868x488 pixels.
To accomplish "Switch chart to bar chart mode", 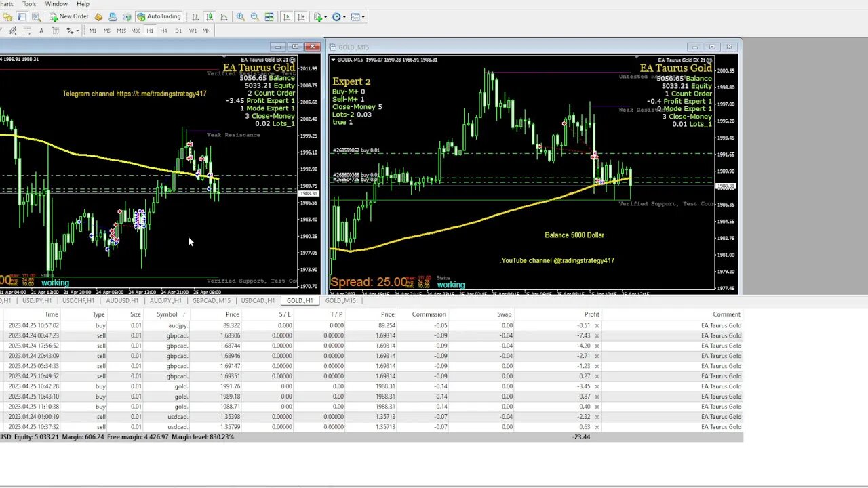I will (195, 16).
